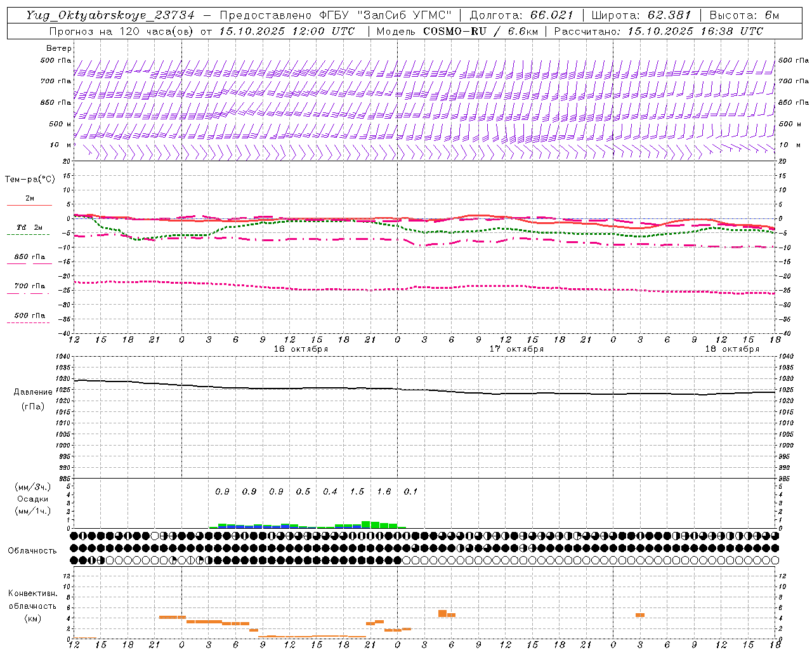The image size is (812, 650).
Task: Click the 1.6 precipitation total value
Action: [384, 491]
